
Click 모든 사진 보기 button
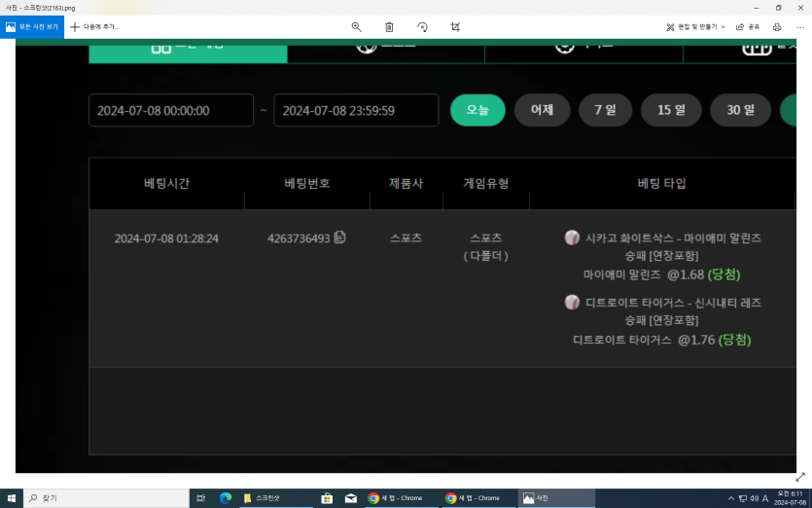coord(32,27)
